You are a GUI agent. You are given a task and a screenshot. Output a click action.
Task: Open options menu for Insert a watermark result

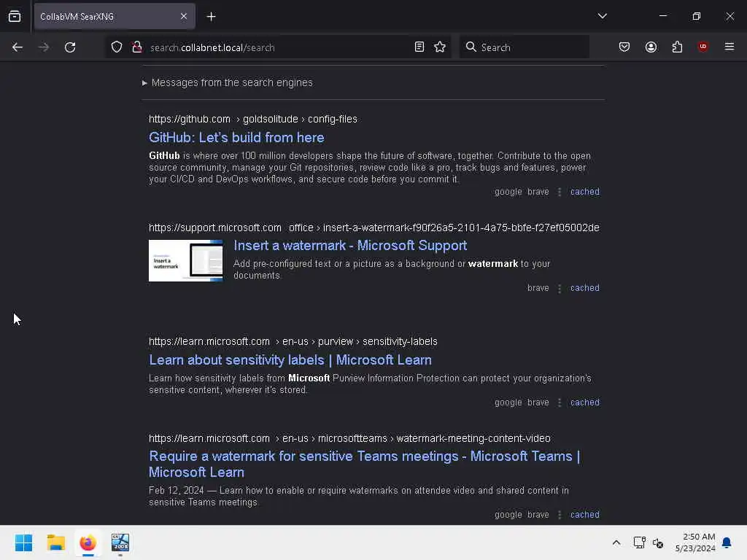click(x=560, y=288)
